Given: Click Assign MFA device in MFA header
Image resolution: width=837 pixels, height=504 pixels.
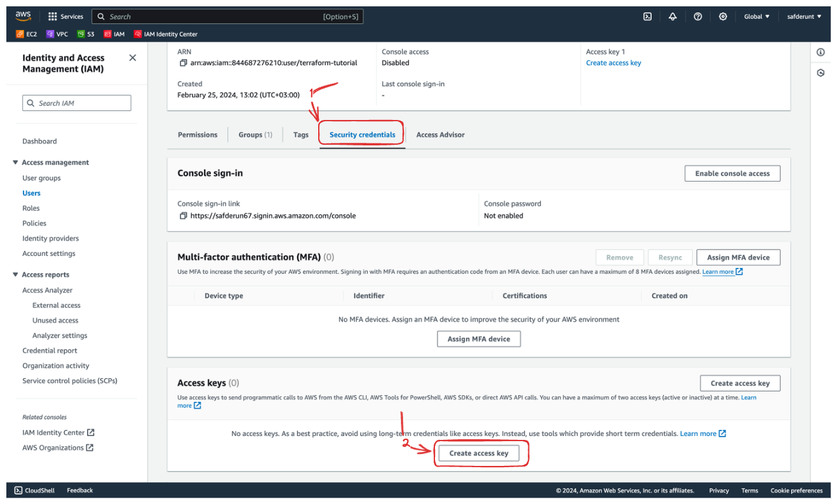Looking at the screenshot, I should (739, 258).
